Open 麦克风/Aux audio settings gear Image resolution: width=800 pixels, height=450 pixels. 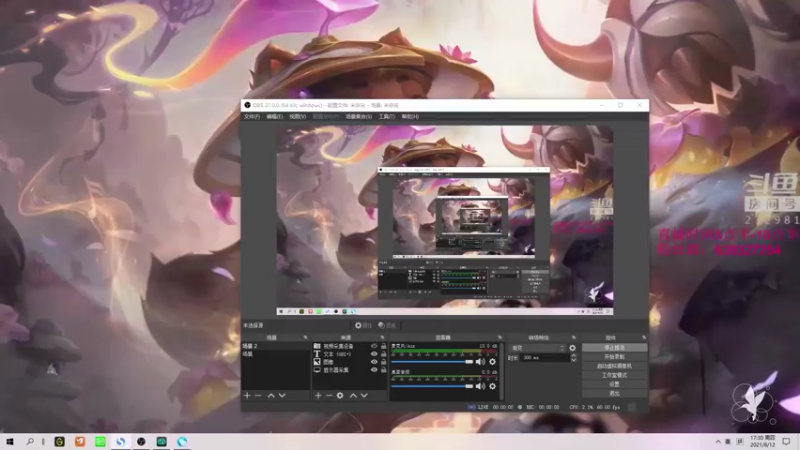pos(492,362)
